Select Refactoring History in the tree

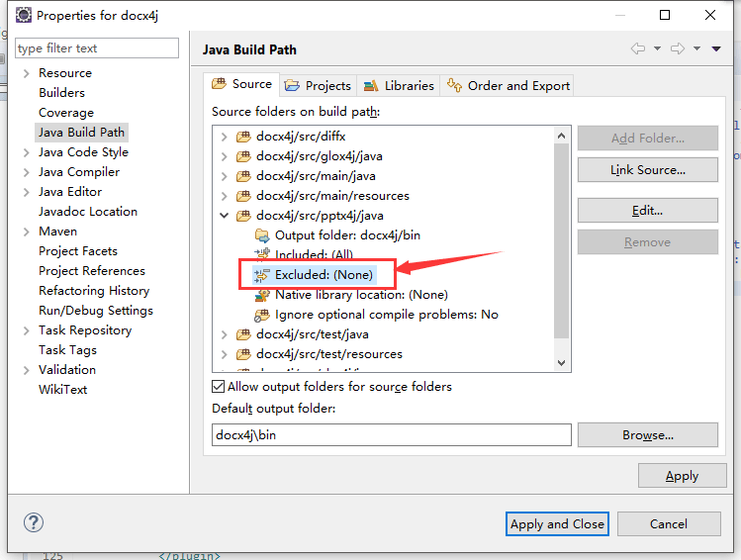click(94, 291)
